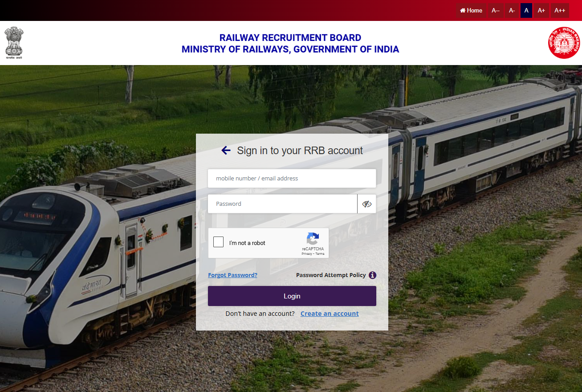582x392 pixels.
Task: Toggle password visibility eye icon
Action: pyautogui.click(x=366, y=204)
